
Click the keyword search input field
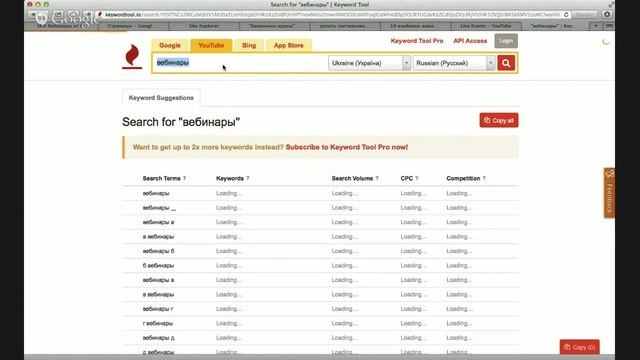pyautogui.click(x=241, y=63)
